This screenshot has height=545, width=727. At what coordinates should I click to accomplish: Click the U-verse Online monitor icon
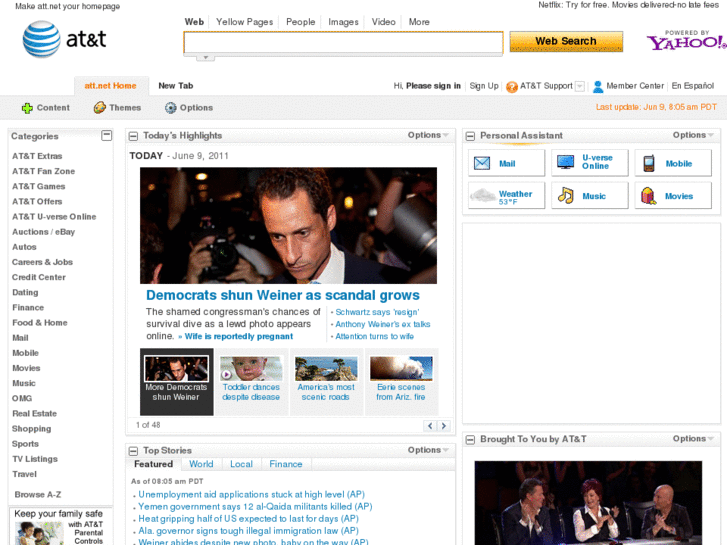click(565, 162)
